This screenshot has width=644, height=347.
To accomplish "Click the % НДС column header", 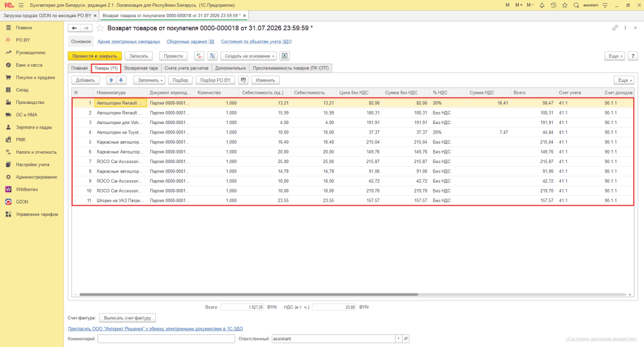I will tap(448, 93).
